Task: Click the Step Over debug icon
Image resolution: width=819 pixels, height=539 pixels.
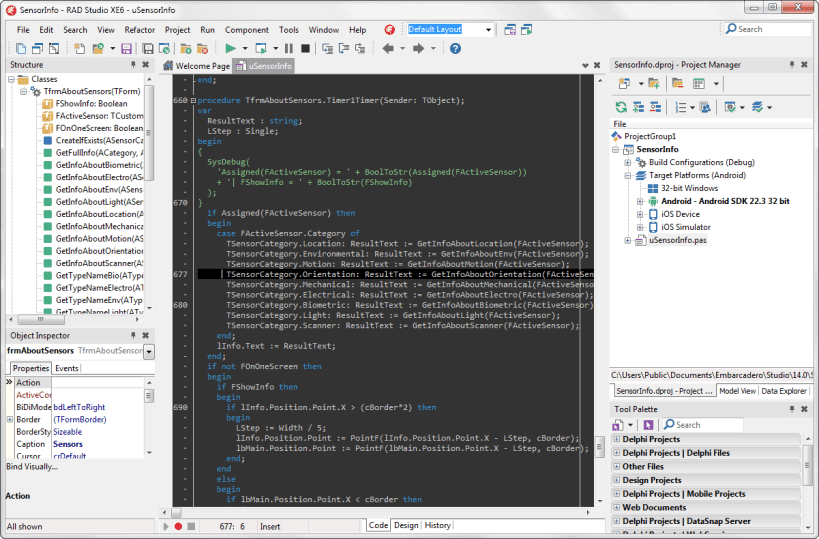Action: coord(344,49)
